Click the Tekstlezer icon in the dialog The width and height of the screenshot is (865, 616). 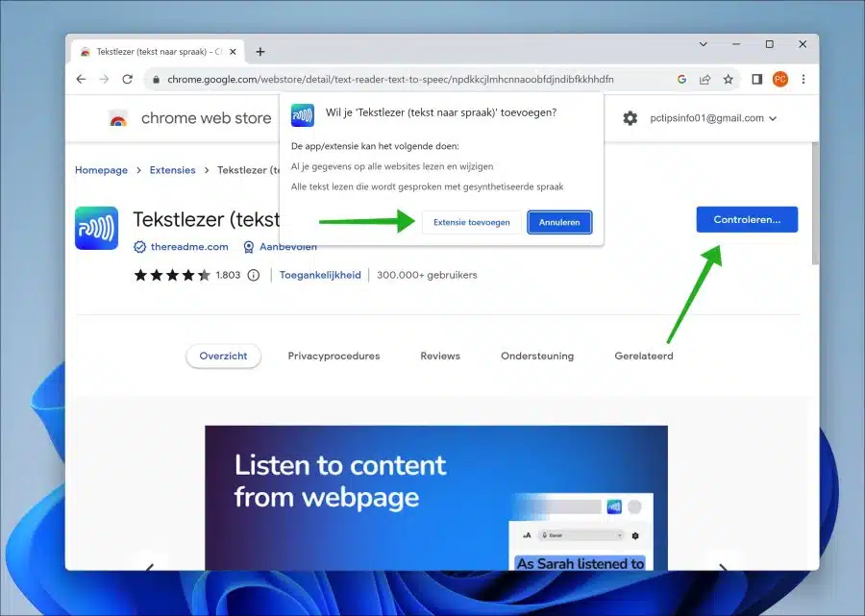303,115
